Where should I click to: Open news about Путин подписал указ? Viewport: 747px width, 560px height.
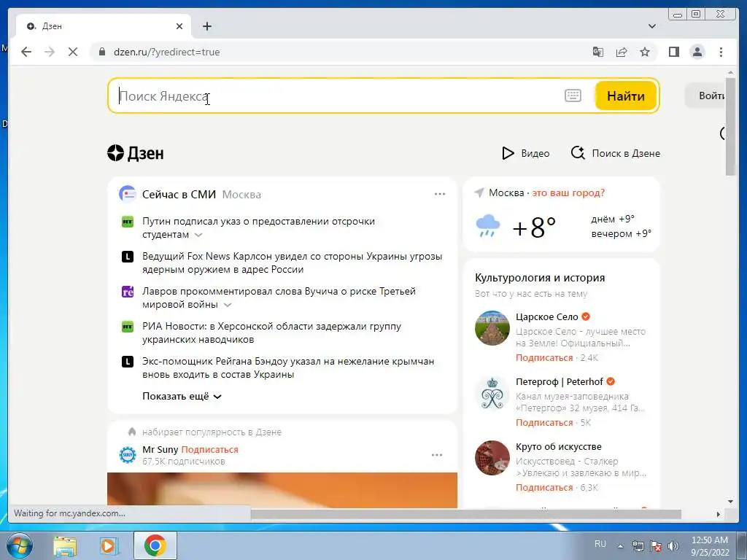click(259, 227)
